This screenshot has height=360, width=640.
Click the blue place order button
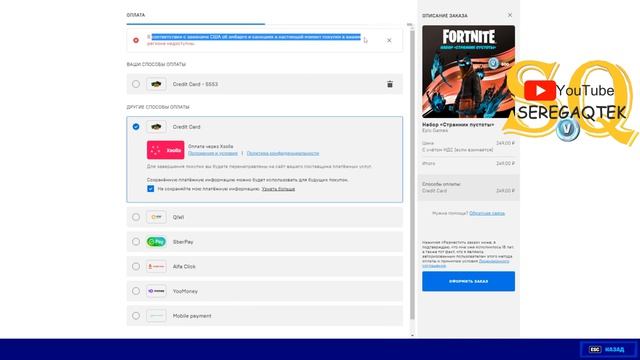tap(469, 281)
